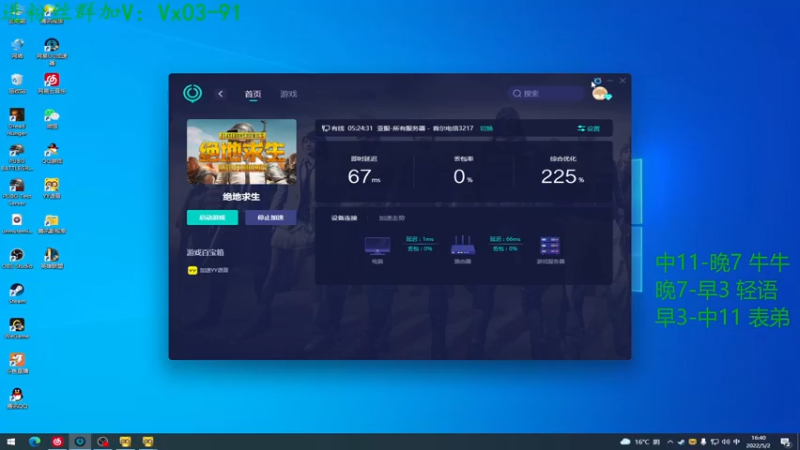Open Steam desktop shortcut

pyautogui.click(x=17, y=293)
